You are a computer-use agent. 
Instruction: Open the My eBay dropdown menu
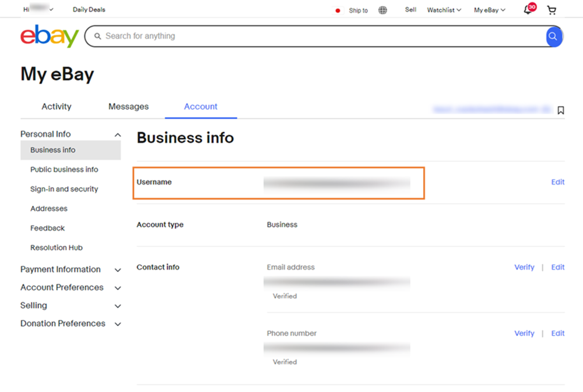tap(489, 10)
